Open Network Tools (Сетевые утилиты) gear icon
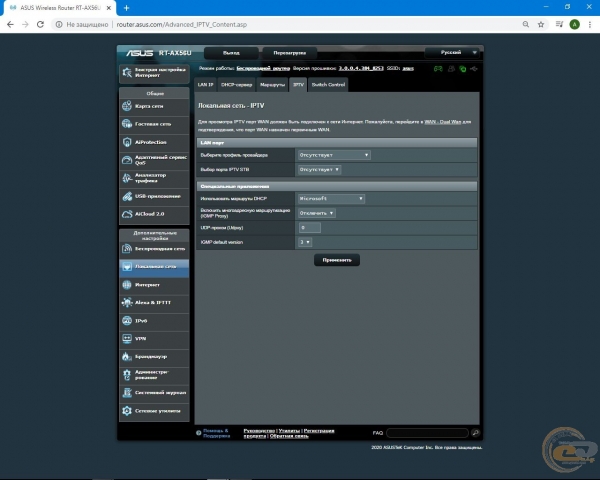 127,411
